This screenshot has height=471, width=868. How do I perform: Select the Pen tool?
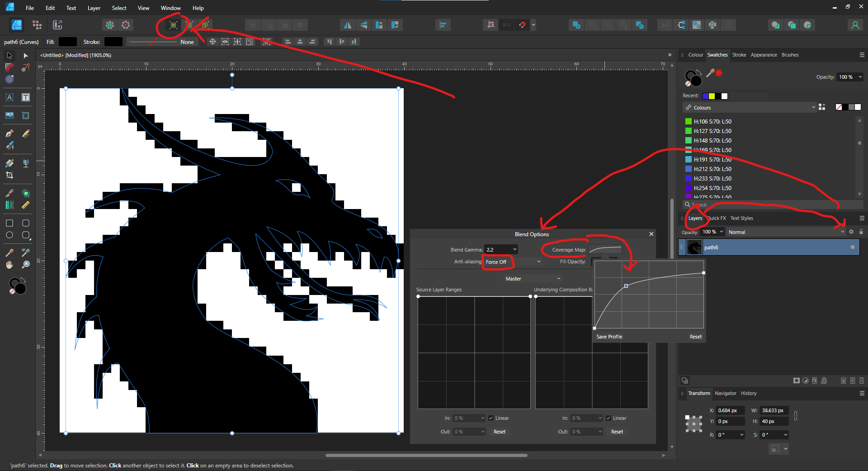[x=9, y=133]
